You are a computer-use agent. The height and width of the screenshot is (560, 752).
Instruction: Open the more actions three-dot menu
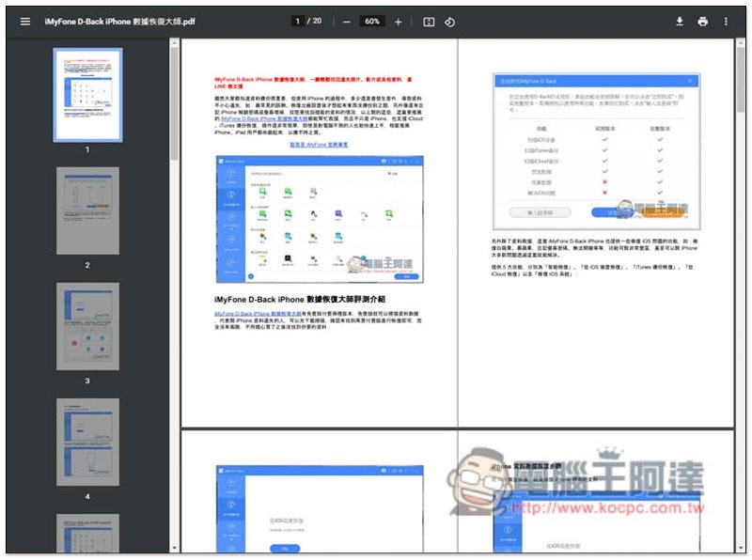click(x=726, y=22)
